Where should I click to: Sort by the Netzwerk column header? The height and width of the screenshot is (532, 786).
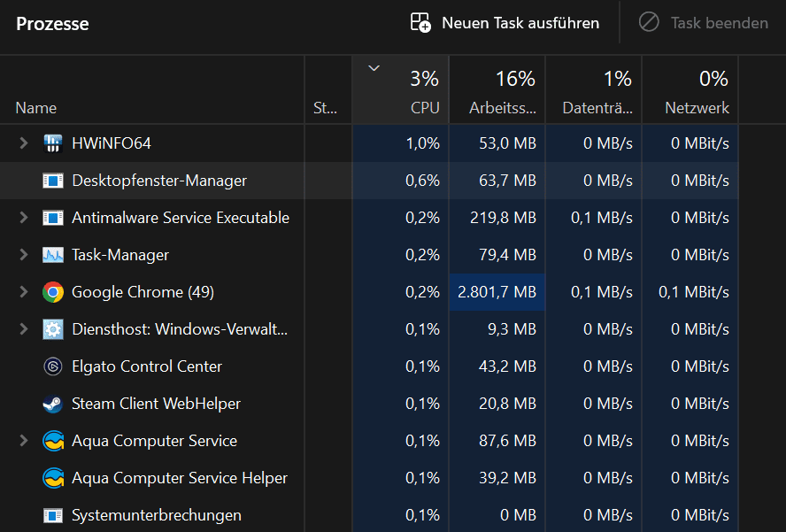tap(690, 89)
